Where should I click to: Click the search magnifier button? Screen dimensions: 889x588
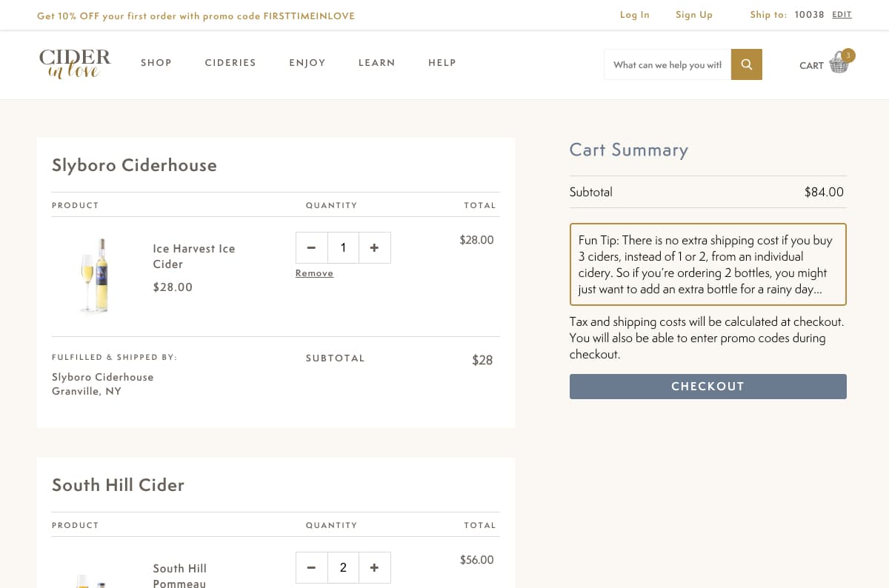(746, 64)
